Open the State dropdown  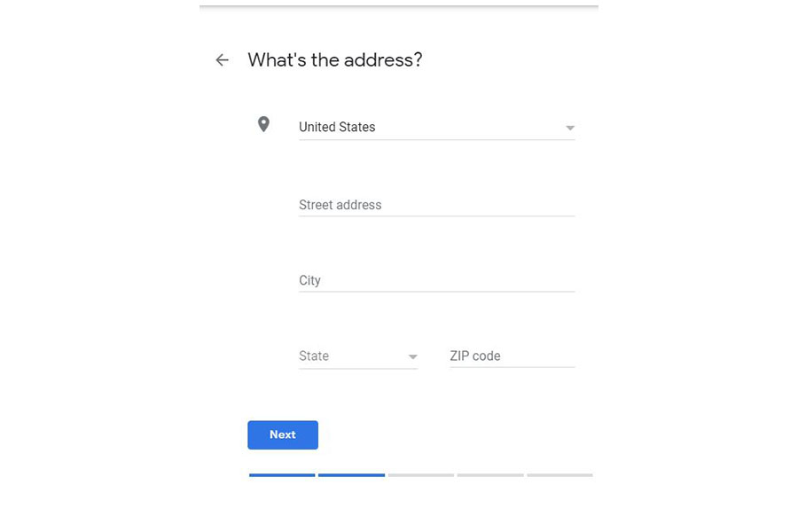(358, 356)
